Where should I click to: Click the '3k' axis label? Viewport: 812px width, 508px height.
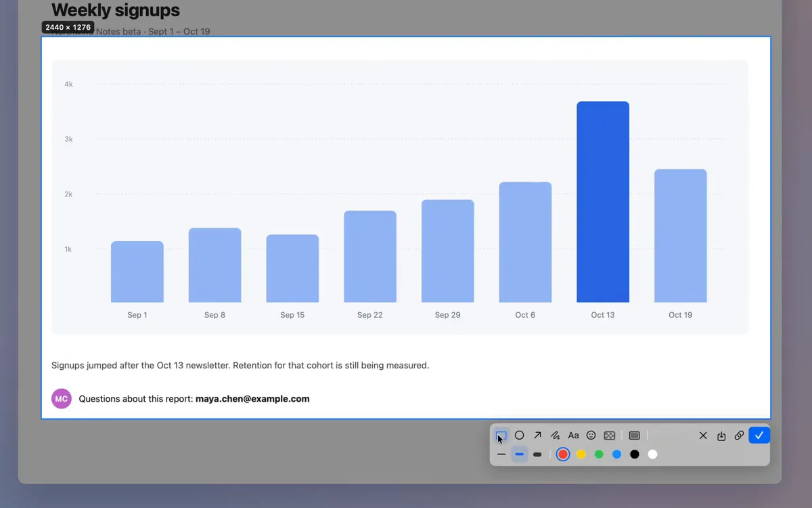pyautogui.click(x=68, y=139)
